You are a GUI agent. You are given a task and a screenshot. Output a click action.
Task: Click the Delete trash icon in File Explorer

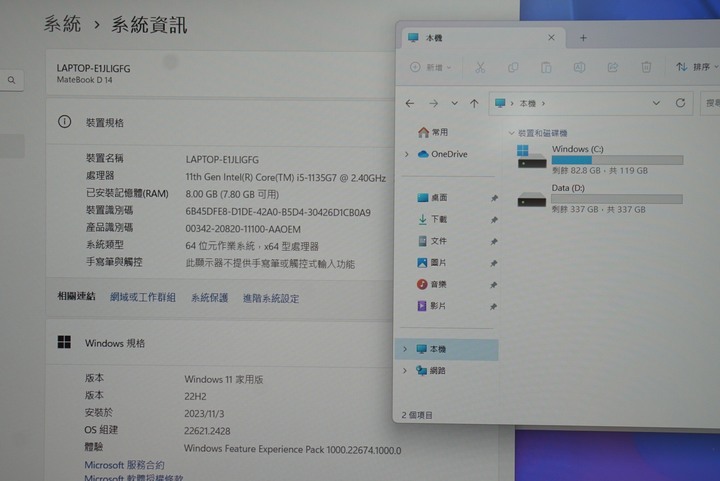(646, 67)
